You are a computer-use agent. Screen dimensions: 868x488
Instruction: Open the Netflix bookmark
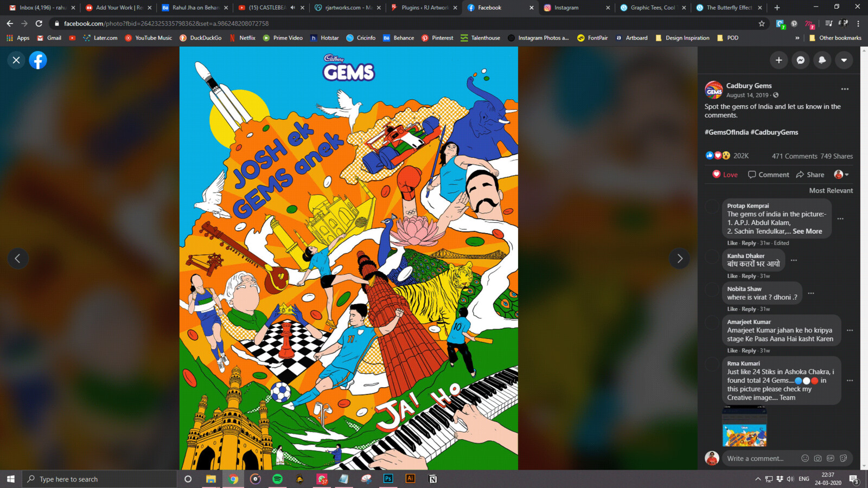242,38
